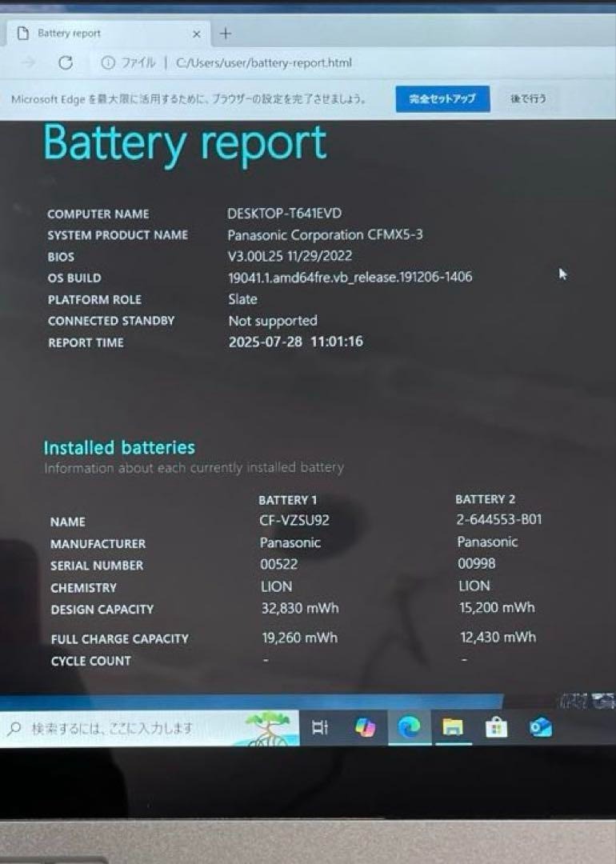616x864 pixels.
Task: Click the 'CYCLE COUNT' row label
Action: (x=91, y=662)
